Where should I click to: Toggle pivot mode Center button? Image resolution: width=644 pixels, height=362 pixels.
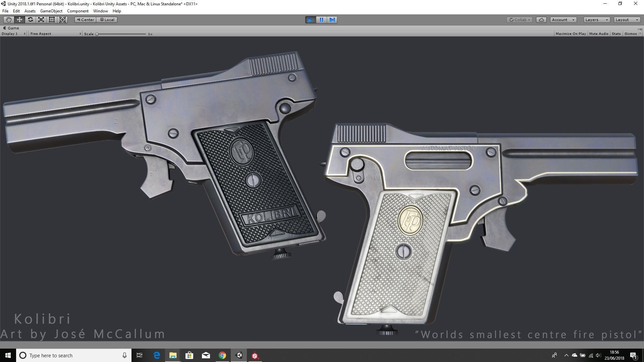pos(85,20)
